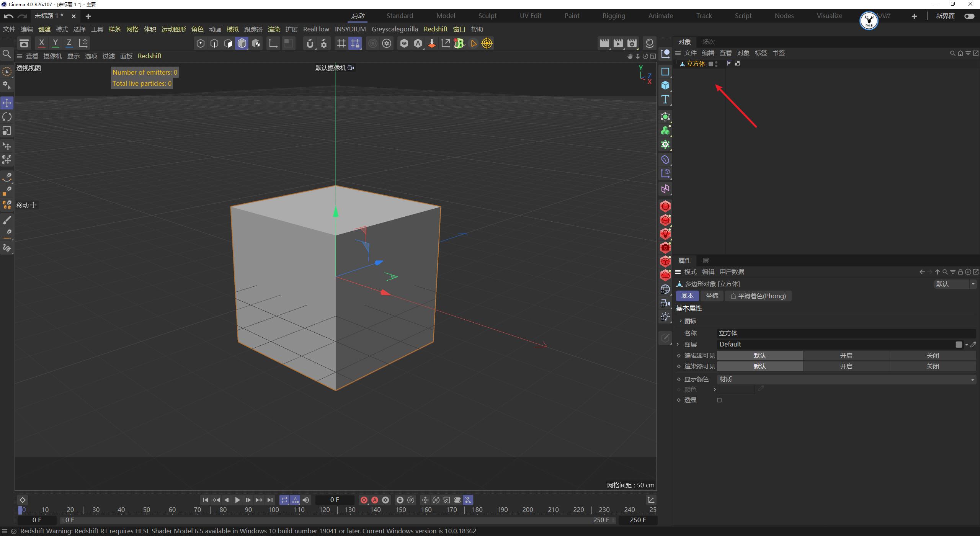Image resolution: width=980 pixels, height=536 pixels.
Task: Select the Text object icon in the side panel
Action: 665,99
